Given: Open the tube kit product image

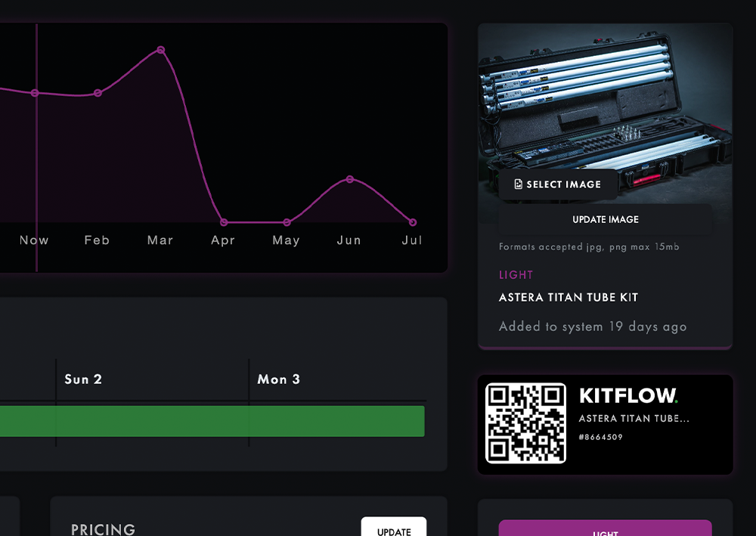Looking at the screenshot, I should (x=605, y=98).
